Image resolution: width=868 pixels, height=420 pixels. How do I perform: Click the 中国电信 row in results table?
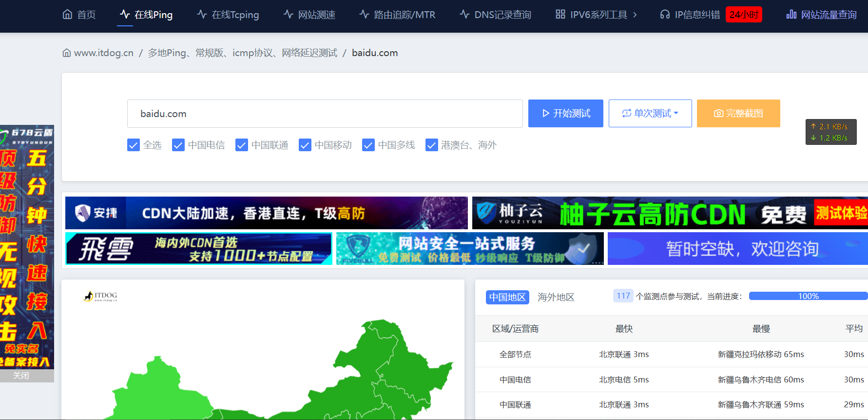(672, 380)
